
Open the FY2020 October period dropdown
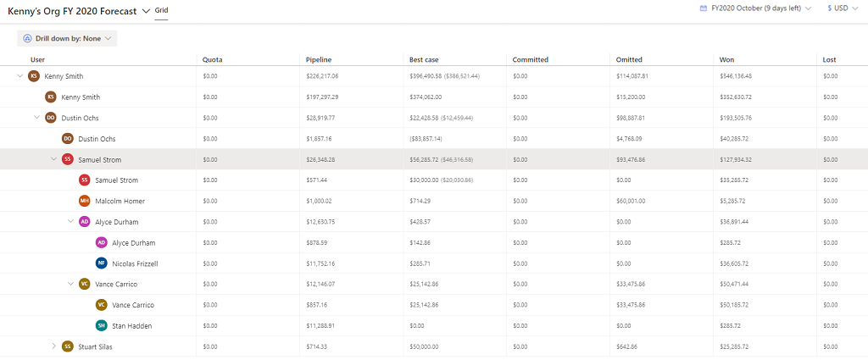coord(754,8)
